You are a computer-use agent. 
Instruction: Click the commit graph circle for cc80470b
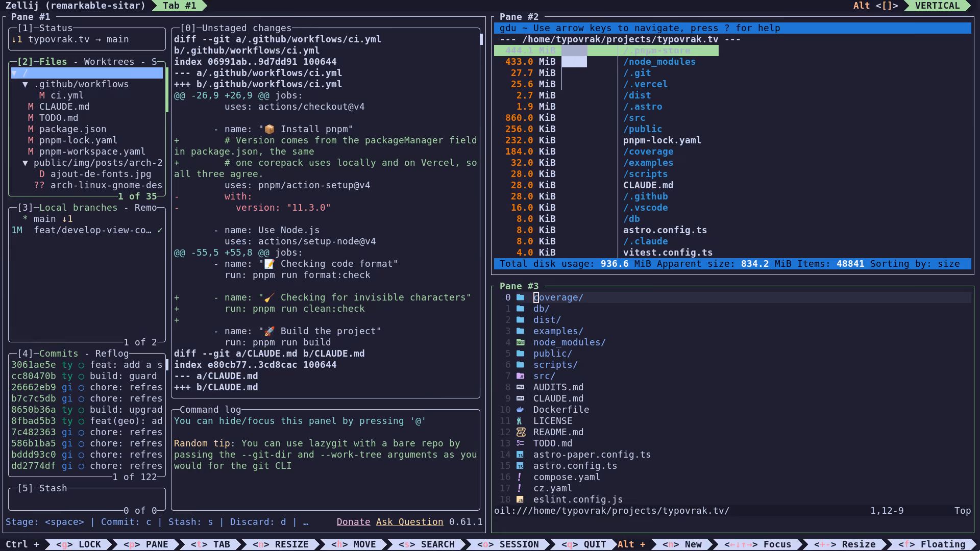tap(81, 376)
